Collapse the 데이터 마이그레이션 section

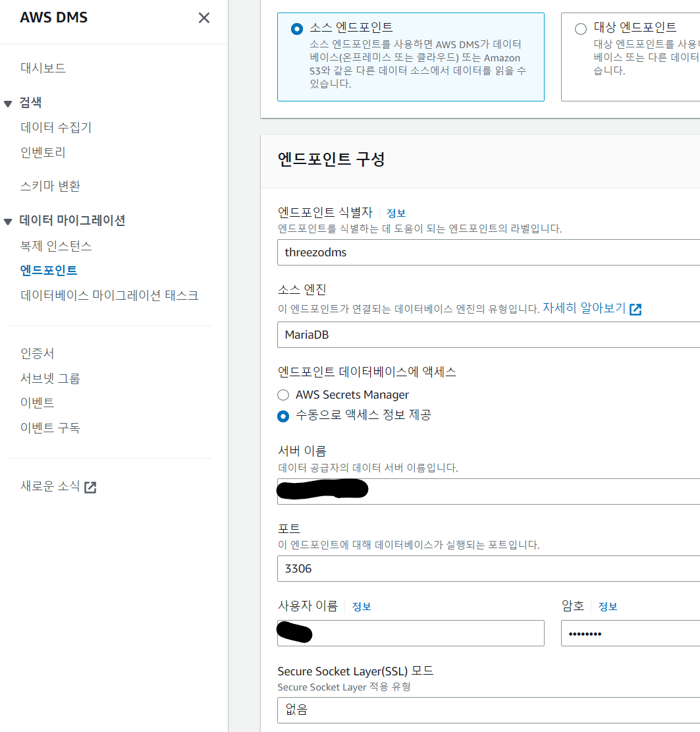[x=8, y=221]
